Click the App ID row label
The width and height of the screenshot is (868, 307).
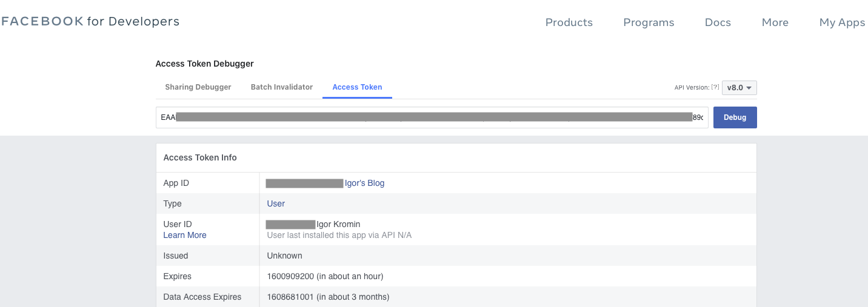click(x=176, y=183)
